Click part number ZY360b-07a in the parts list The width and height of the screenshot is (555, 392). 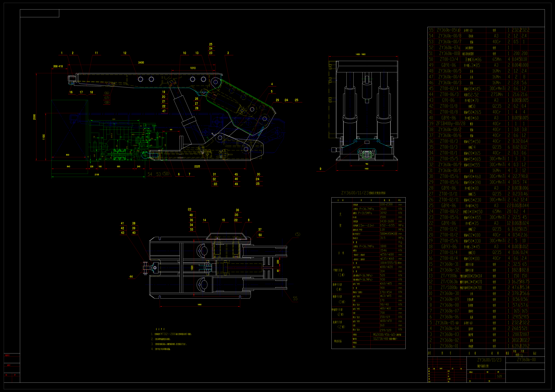point(450,48)
